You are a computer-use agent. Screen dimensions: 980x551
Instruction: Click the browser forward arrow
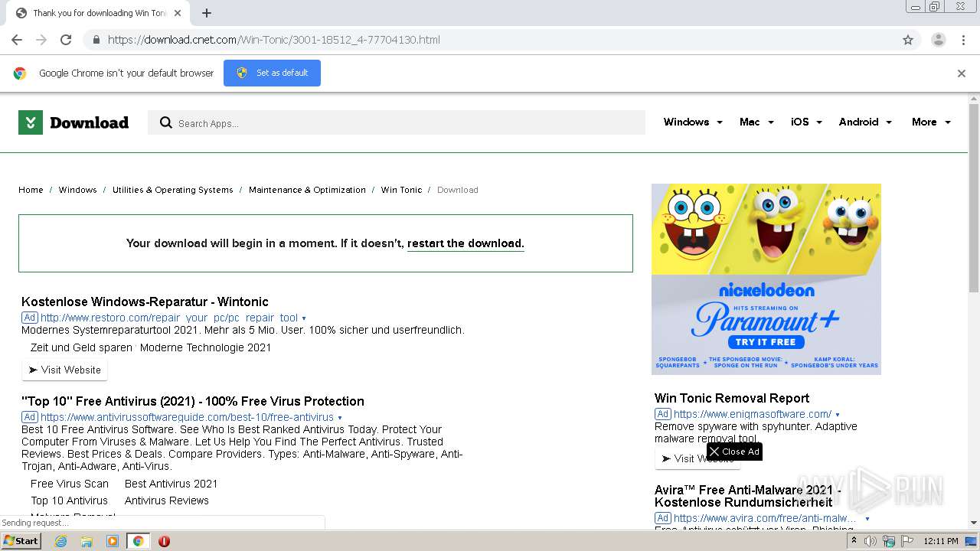coord(41,40)
